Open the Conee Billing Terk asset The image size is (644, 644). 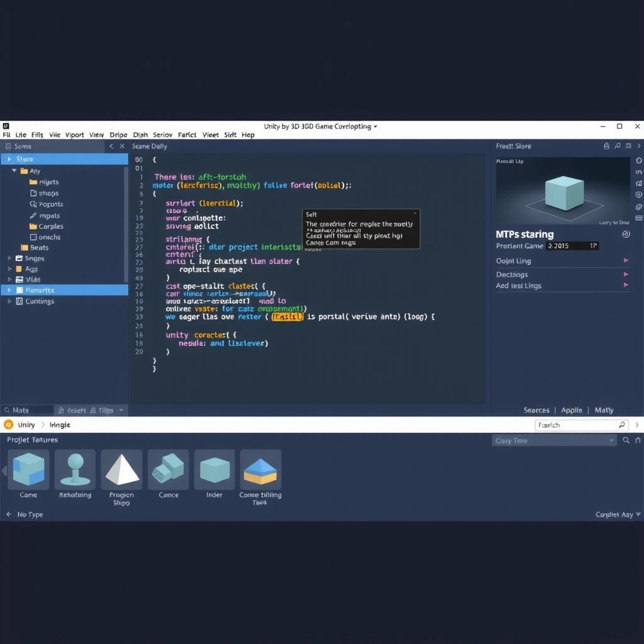(x=260, y=470)
